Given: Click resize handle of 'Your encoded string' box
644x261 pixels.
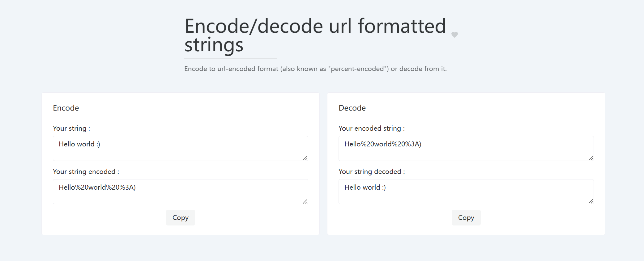Looking at the screenshot, I should pos(591,158).
